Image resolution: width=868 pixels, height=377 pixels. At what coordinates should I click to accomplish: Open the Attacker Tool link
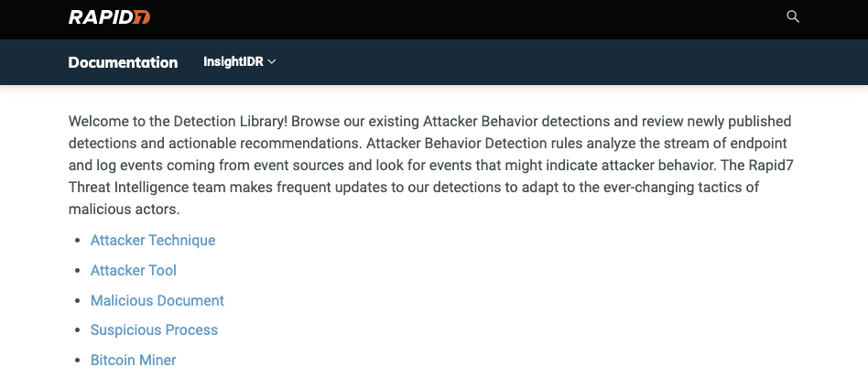[134, 271]
